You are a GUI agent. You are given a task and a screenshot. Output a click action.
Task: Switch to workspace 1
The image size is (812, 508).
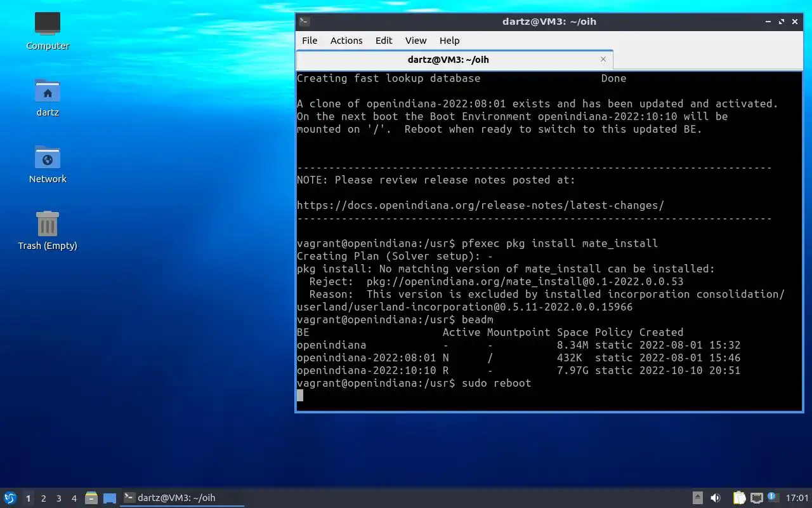28,498
